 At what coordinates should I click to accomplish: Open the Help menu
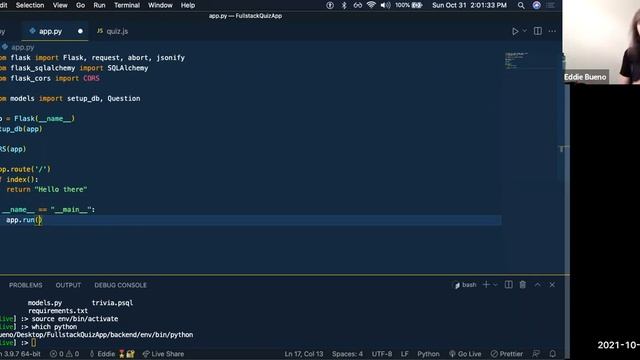coord(188,5)
